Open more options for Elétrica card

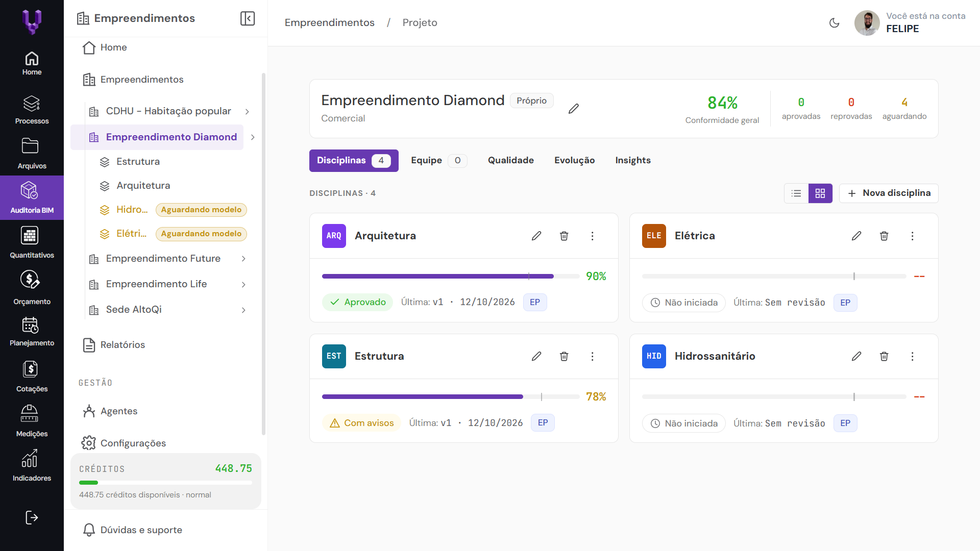coord(912,236)
